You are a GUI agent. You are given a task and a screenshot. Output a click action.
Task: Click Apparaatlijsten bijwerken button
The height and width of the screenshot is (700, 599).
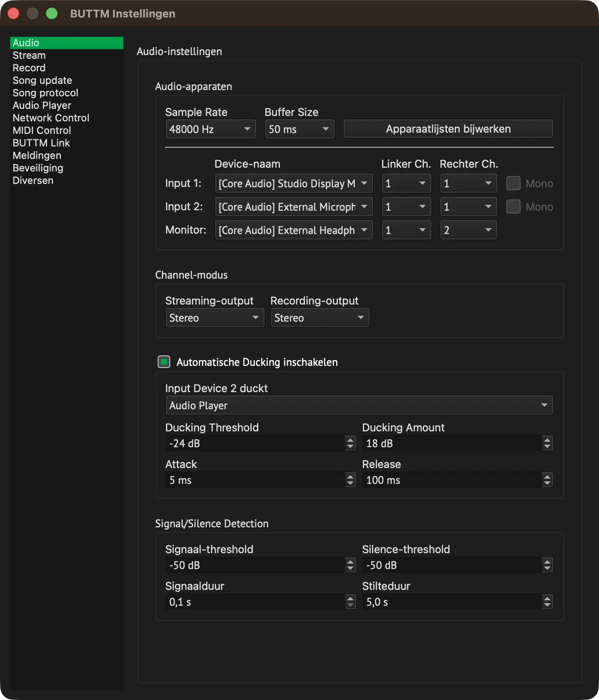coord(448,129)
